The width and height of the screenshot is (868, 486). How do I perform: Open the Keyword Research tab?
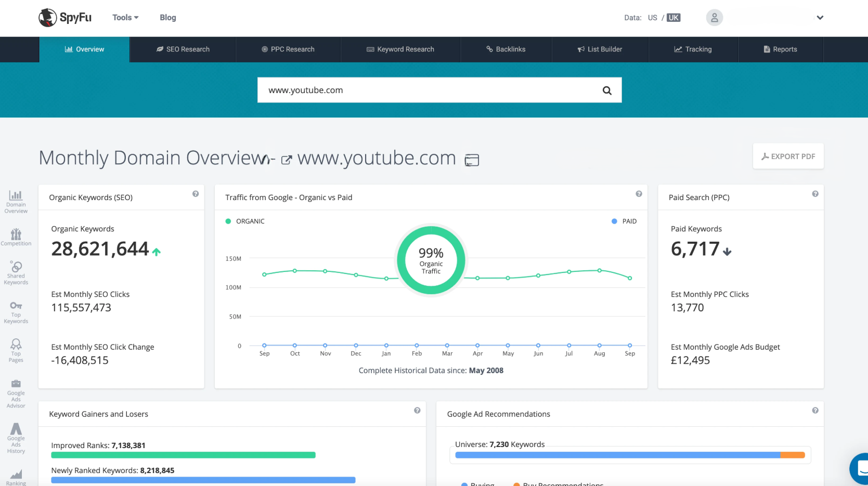(x=400, y=49)
